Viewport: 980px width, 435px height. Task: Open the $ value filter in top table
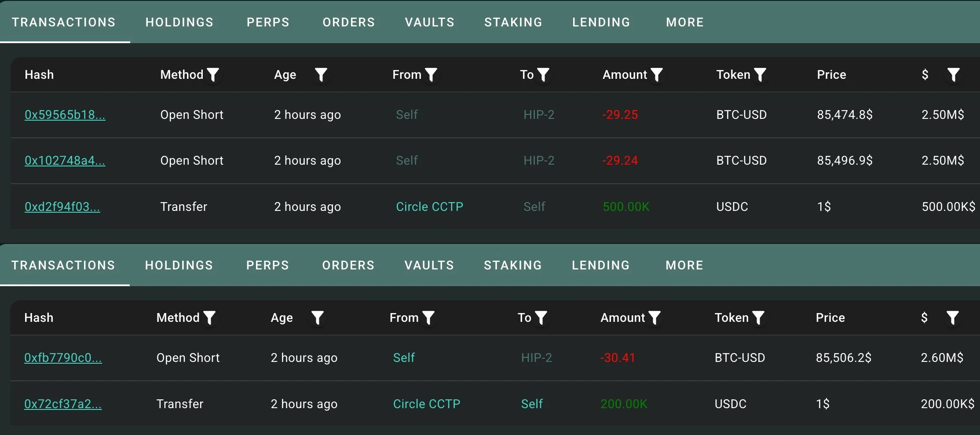pos(953,75)
